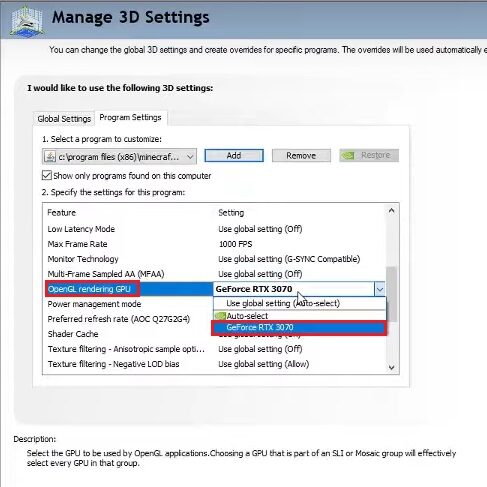This screenshot has width=487, height=487.
Task: Click the Minecraft program icon in dropdown
Action: pos(50,156)
